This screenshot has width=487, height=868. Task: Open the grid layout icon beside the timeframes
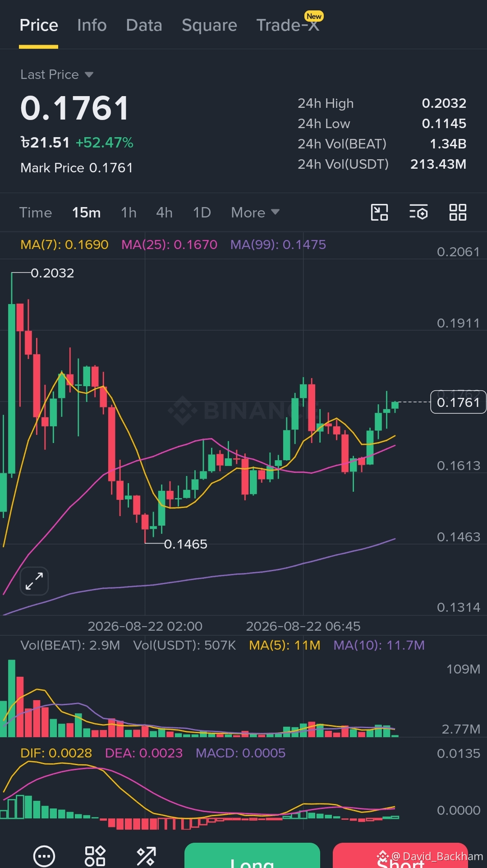[x=458, y=212]
